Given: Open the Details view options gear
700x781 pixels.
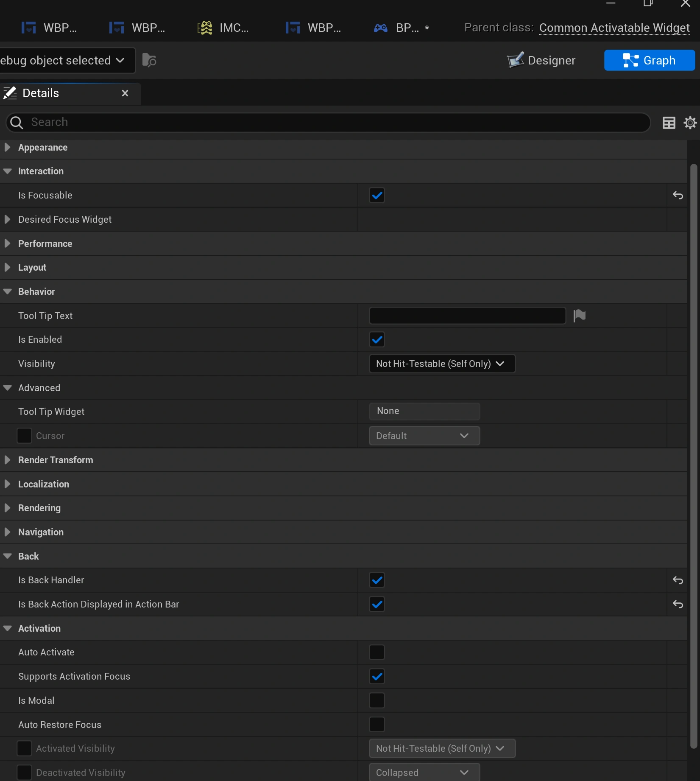Looking at the screenshot, I should click(690, 123).
